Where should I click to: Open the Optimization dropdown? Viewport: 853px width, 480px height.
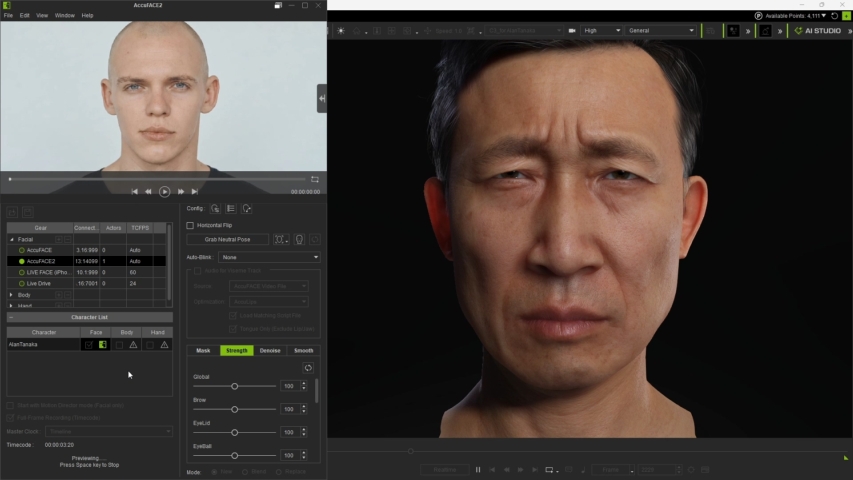pyautogui.click(x=269, y=301)
